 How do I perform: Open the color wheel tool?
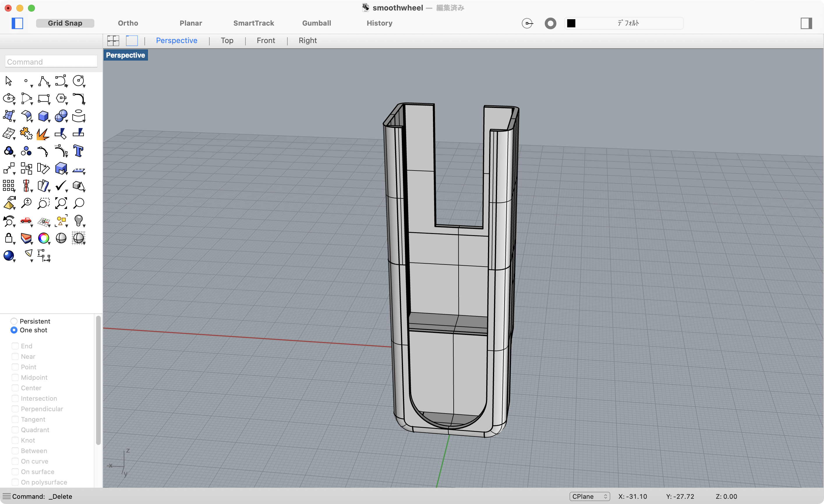coord(43,238)
